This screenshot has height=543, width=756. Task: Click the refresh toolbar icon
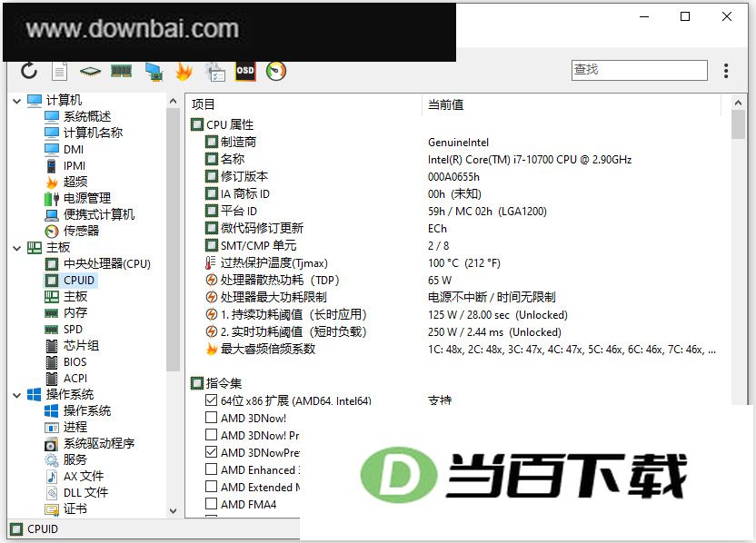[x=29, y=71]
